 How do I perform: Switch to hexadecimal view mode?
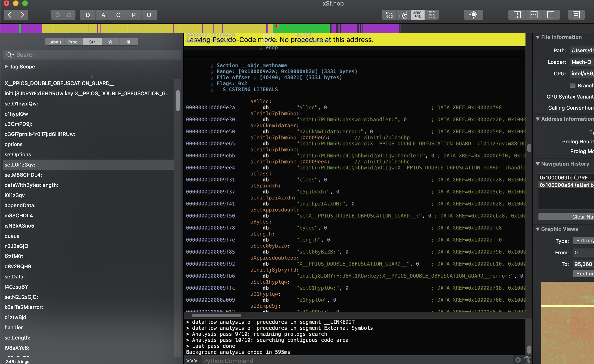pos(431,15)
